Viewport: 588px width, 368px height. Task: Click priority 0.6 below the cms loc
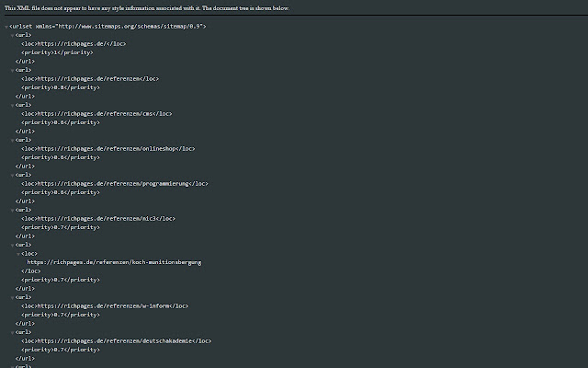click(61, 122)
